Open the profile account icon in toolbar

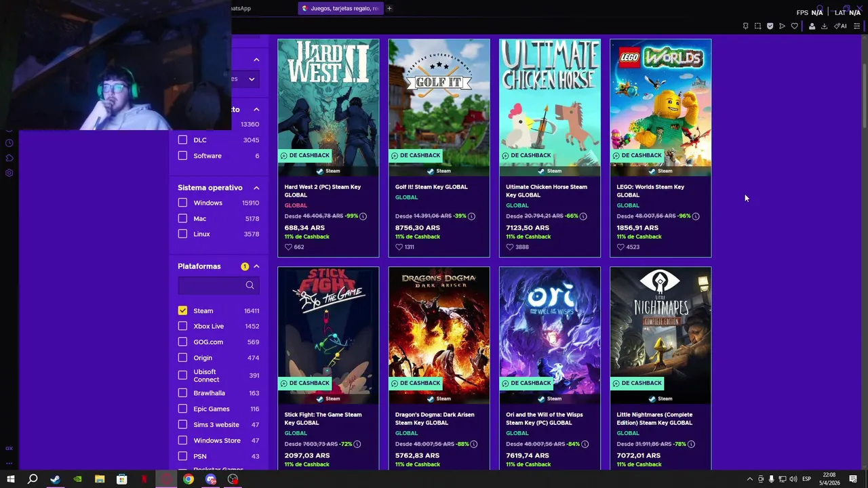click(812, 26)
